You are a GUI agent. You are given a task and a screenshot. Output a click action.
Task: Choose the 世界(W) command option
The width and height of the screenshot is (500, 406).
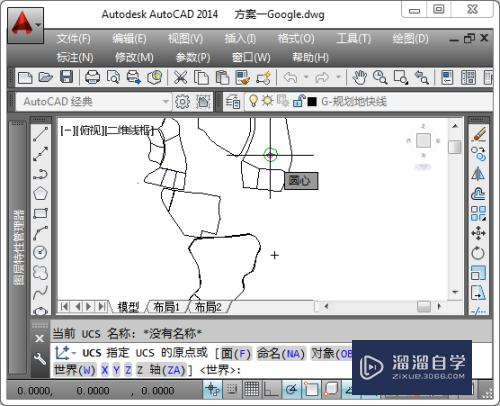coord(75,370)
